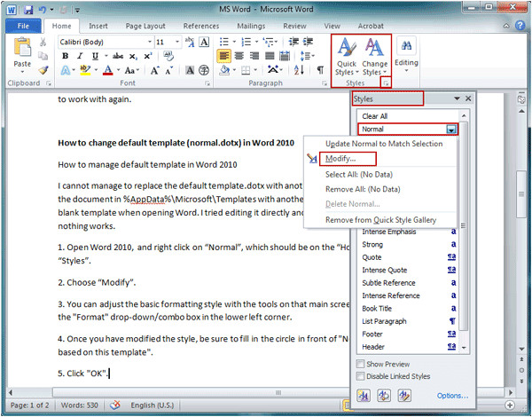Viewport: 532px width, 417px height.
Task: Open the Styles dialog launcher arrow
Action: click(387, 83)
